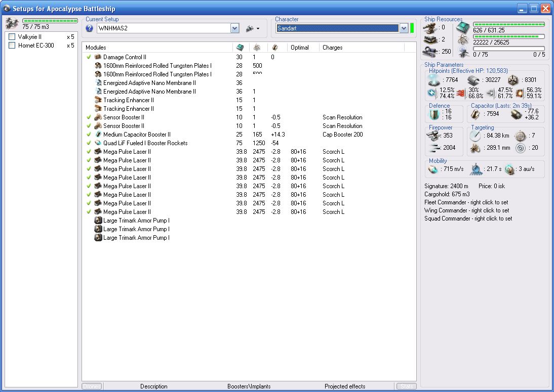The width and height of the screenshot is (554, 392).
Task: Click the Defence shield icon
Action: coord(433,114)
